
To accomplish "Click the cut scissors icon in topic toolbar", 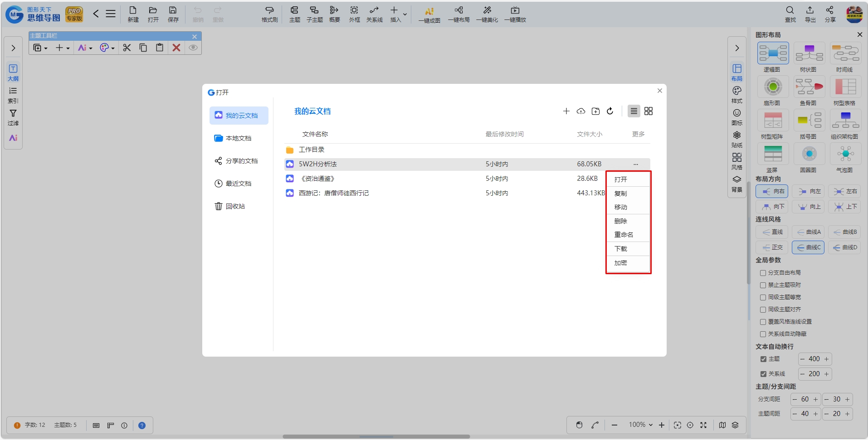I will click(127, 48).
